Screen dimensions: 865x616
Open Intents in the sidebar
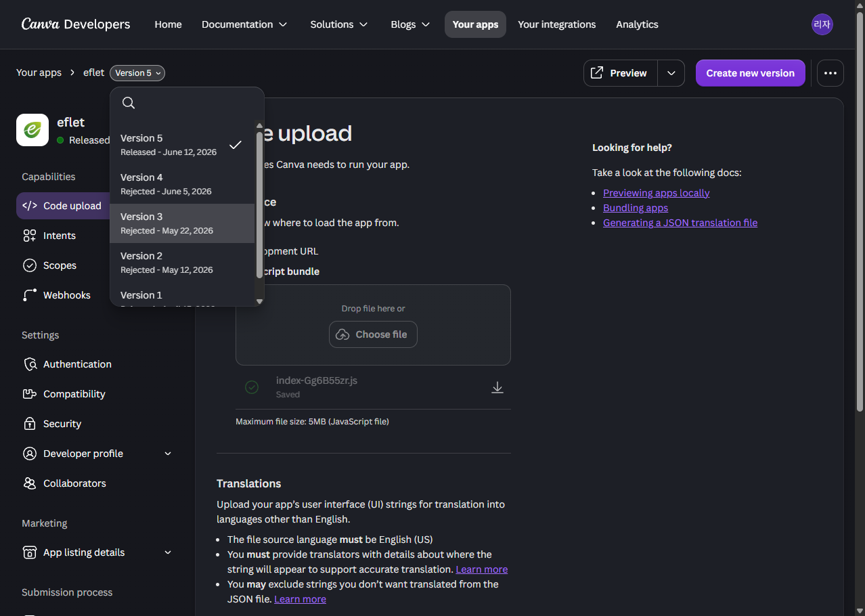60,236
